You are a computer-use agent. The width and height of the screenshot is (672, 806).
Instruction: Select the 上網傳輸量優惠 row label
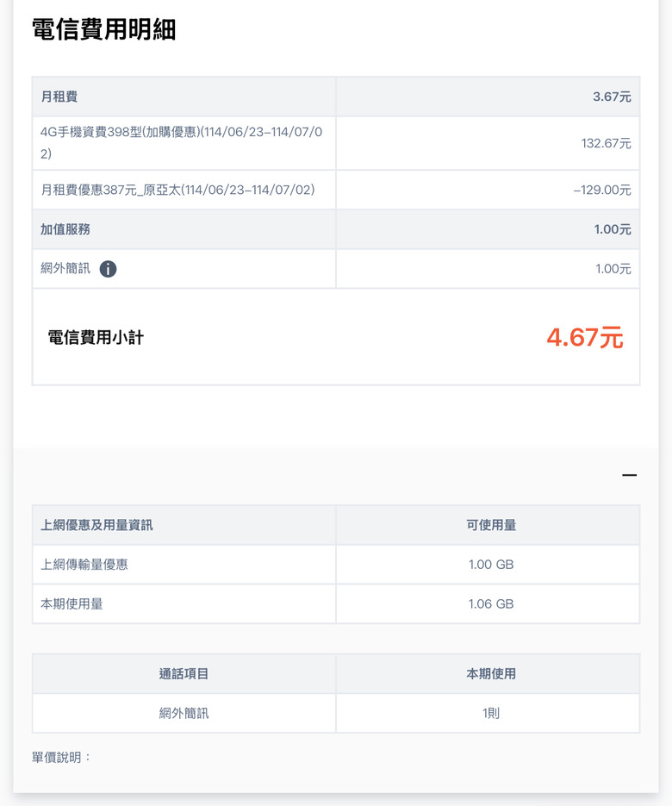[x=84, y=565]
